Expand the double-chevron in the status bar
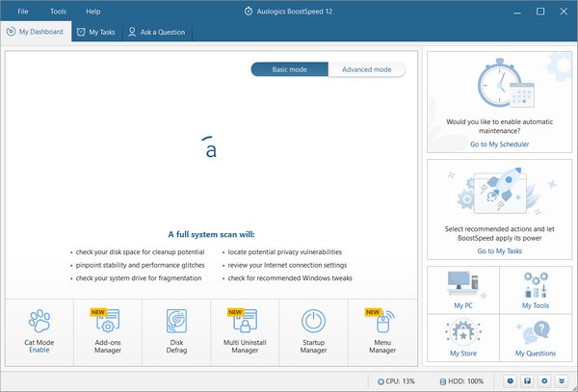This screenshot has height=392, width=578. pyautogui.click(x=562, y=380)
